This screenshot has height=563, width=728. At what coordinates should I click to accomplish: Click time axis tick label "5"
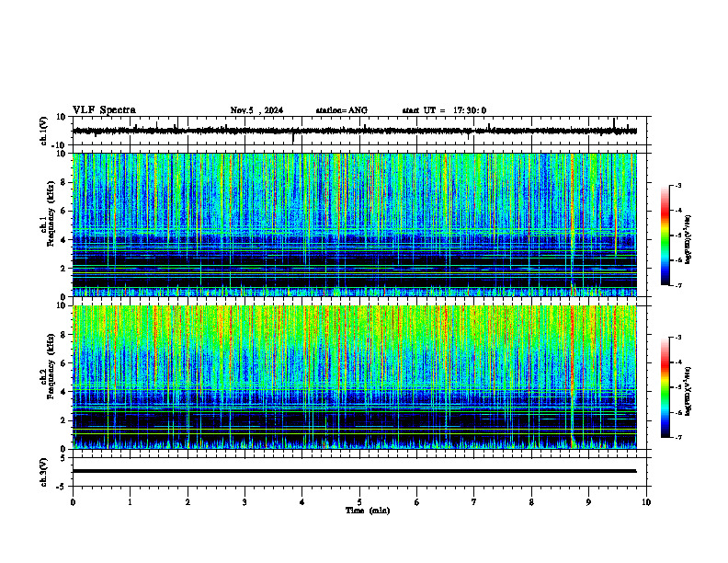[359, 502]
